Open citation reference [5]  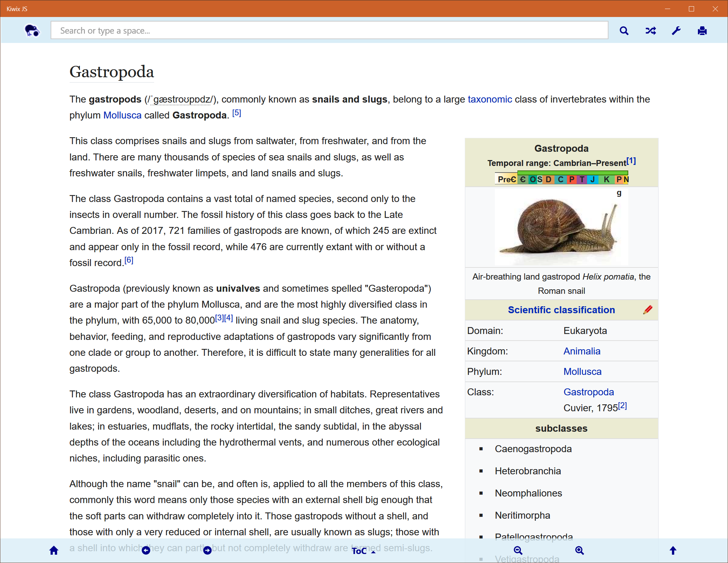tap(237, 113)
